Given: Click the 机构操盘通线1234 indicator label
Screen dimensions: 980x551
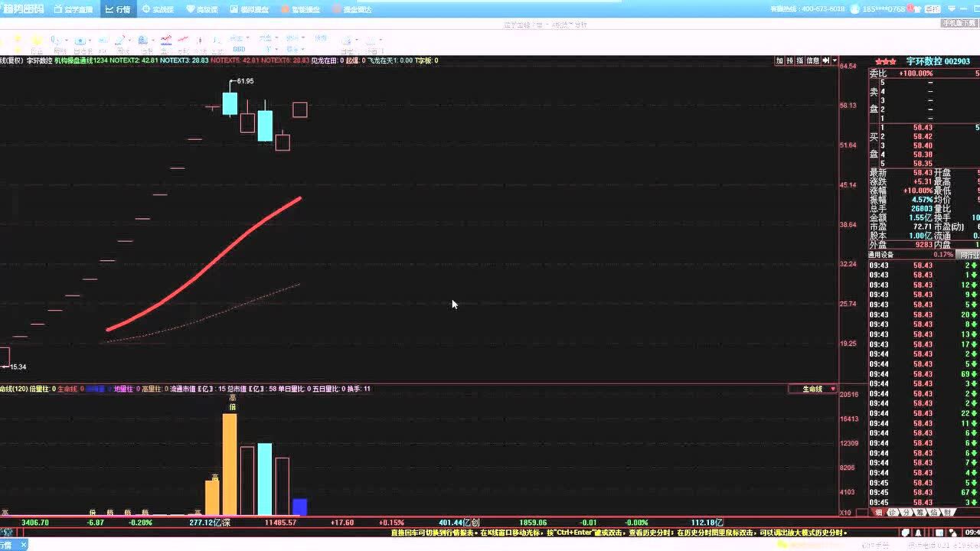Looking at the screenshot, I should tap(81, 60).
